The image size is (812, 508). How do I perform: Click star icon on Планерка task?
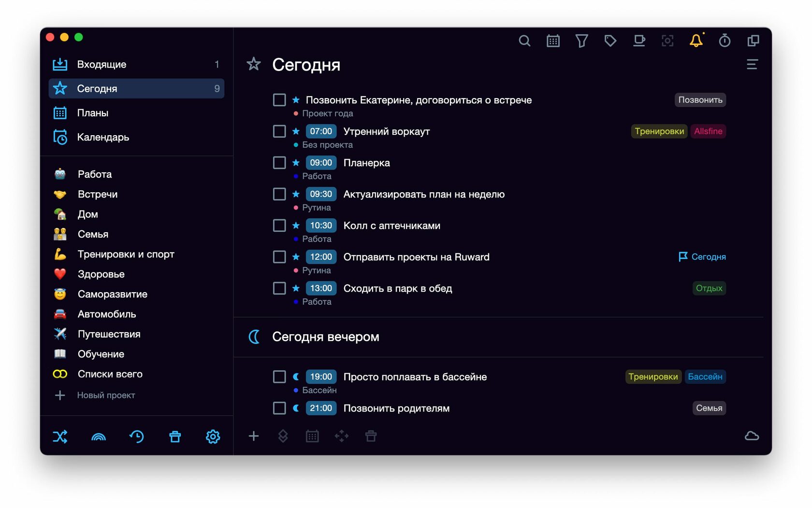(296, 163)
